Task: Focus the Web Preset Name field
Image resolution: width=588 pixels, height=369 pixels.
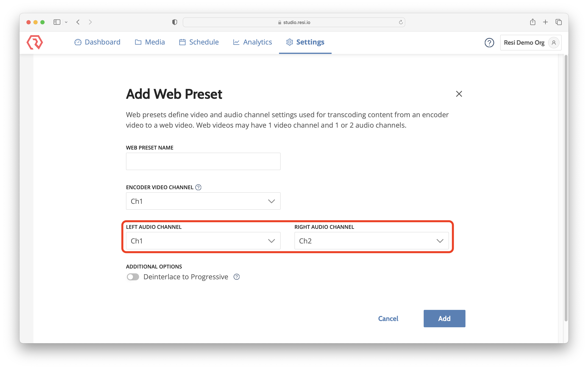Action: [203, 161]
